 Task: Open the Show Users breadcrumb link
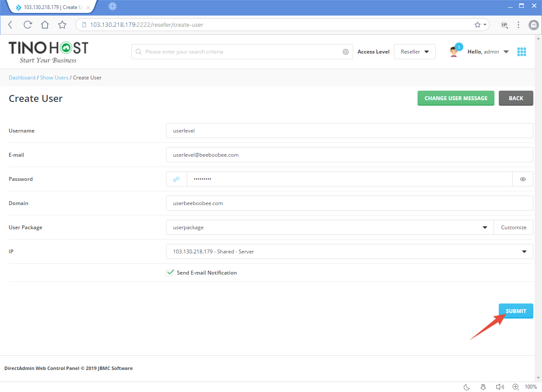point(54,77)
